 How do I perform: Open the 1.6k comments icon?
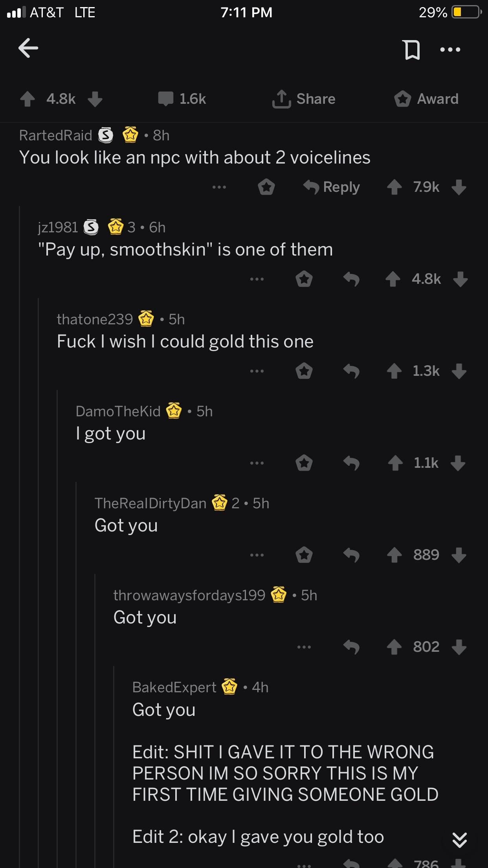pos(165,99)
